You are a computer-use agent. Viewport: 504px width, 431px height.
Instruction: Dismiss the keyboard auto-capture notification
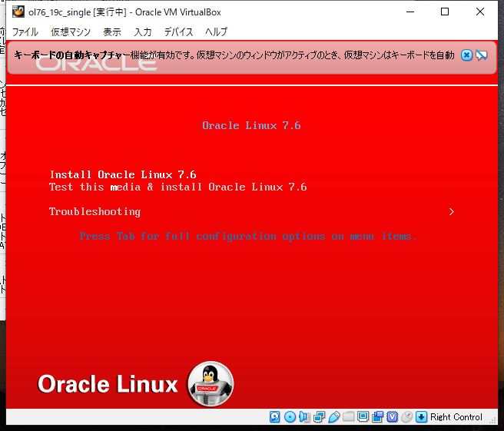pyautogui.click(x=466, y=55)
